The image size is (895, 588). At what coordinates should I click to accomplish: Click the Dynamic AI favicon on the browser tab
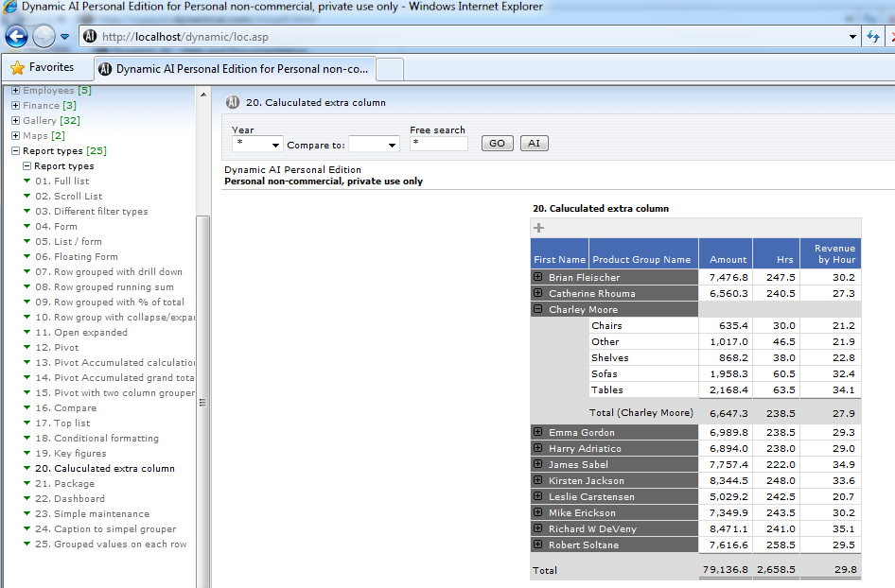point(104,68)
